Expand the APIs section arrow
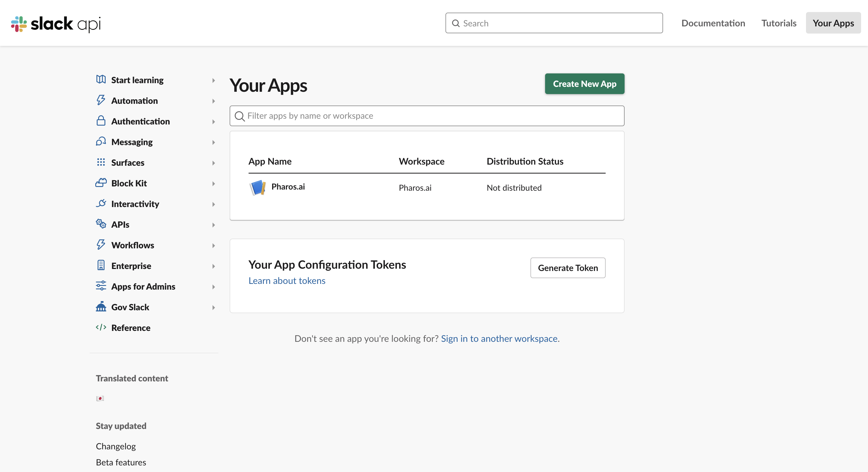The height and width of the screenshot is (472, 868). point(213,225)
